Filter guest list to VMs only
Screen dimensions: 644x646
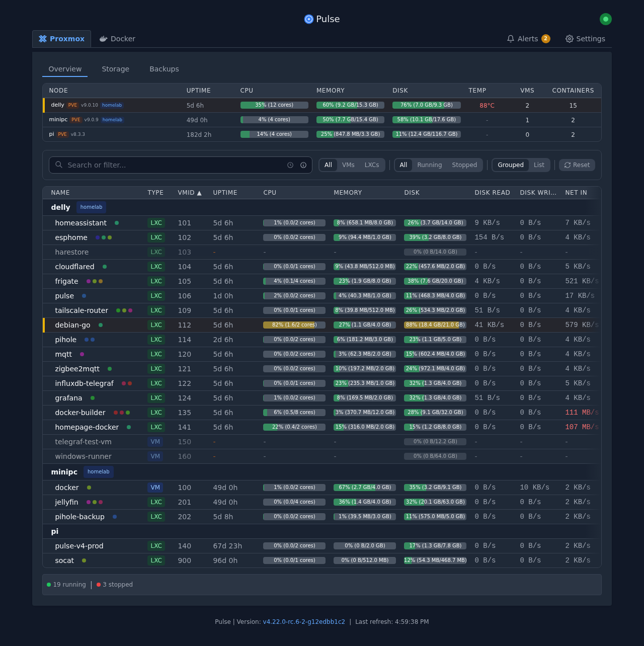pyautogui.click(x=348, y=165)
